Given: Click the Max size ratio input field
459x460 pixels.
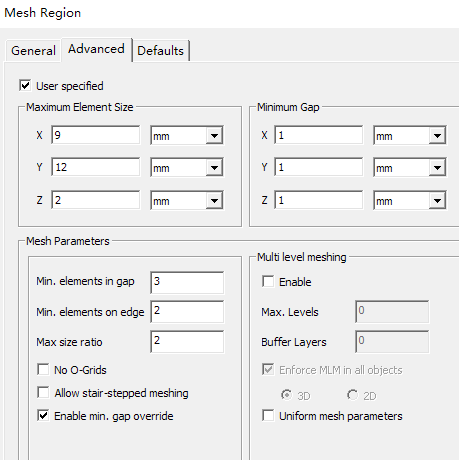Looking at the screenshot, I should (x=187, y=342).
